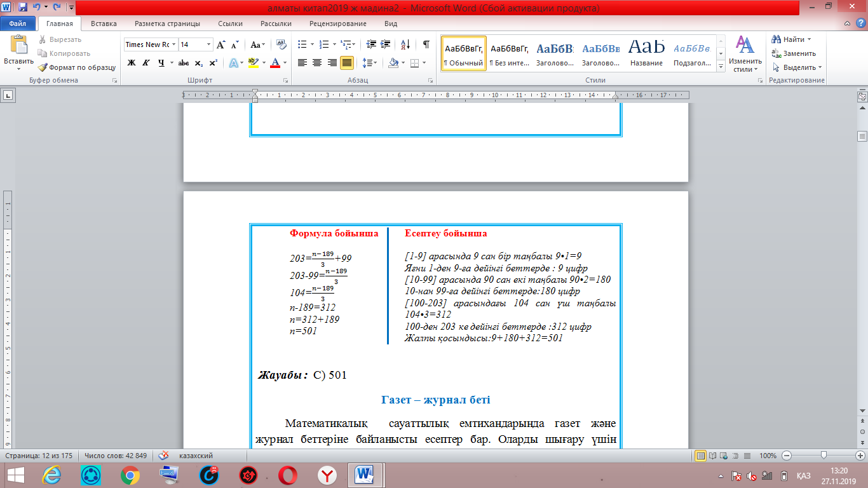Decrease font size with shrink font button
This screenshot has width=868, height=488.
point(234,44)
